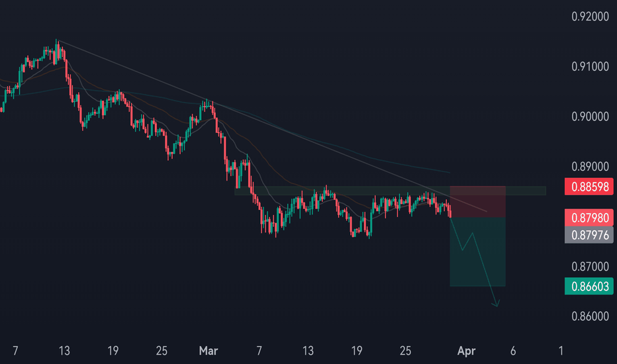Click the 0.86000 price axis label
The height and width of the screenshot is (364, 617).
tap(590, 316)
